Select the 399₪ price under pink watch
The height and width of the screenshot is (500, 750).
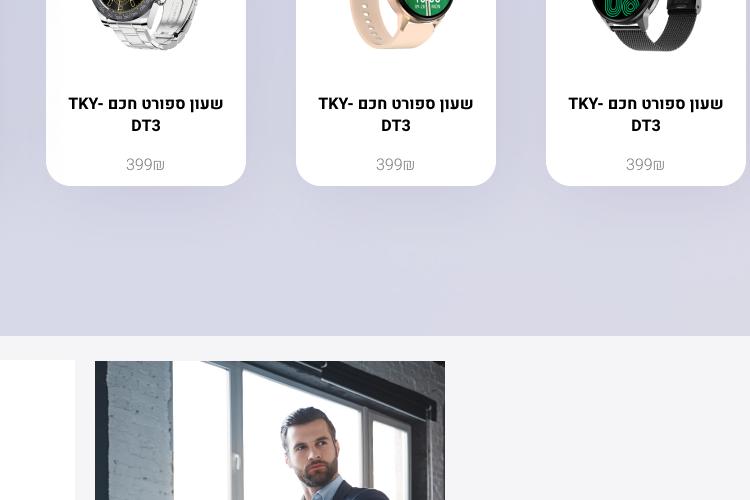click(395, 165)
